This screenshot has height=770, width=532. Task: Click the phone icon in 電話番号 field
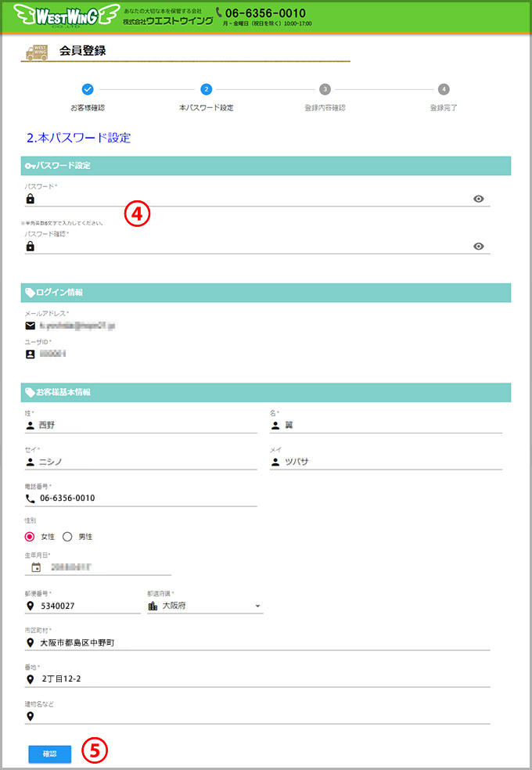[30, 498]
